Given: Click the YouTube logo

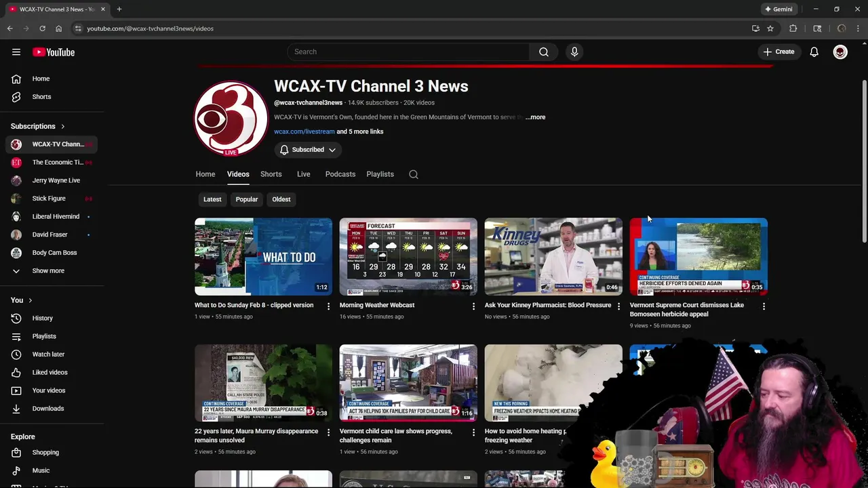Looking at the screenshot, I should point(53,52).
